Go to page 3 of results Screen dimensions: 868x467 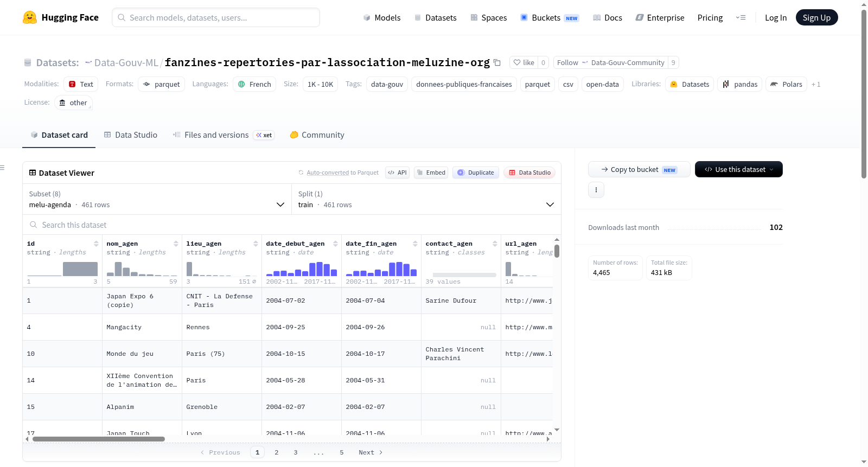tap(296, 452)
